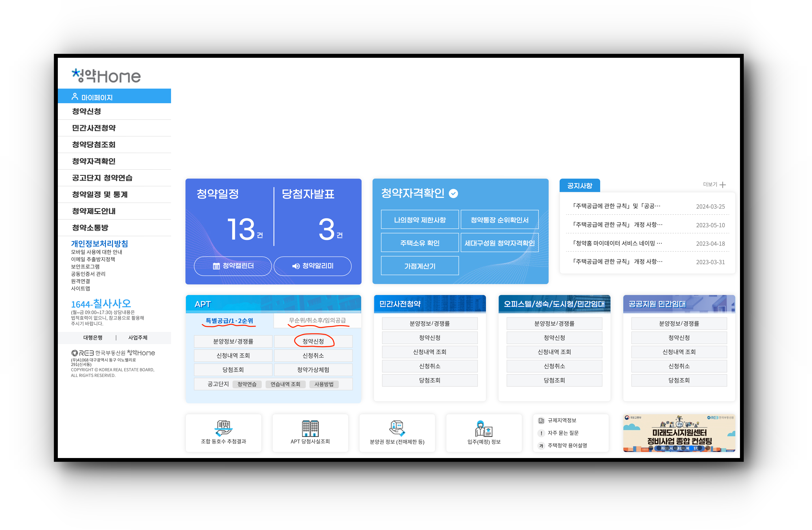Open the 청약당첨조회 sidebar menu
Screen dimensions: 812x530
(x=114, y=145)
